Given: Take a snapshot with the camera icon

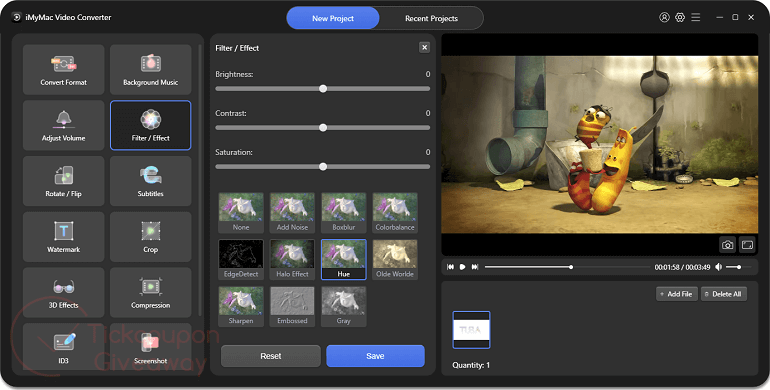Looking at the screenshot, I should pos(727,245).
